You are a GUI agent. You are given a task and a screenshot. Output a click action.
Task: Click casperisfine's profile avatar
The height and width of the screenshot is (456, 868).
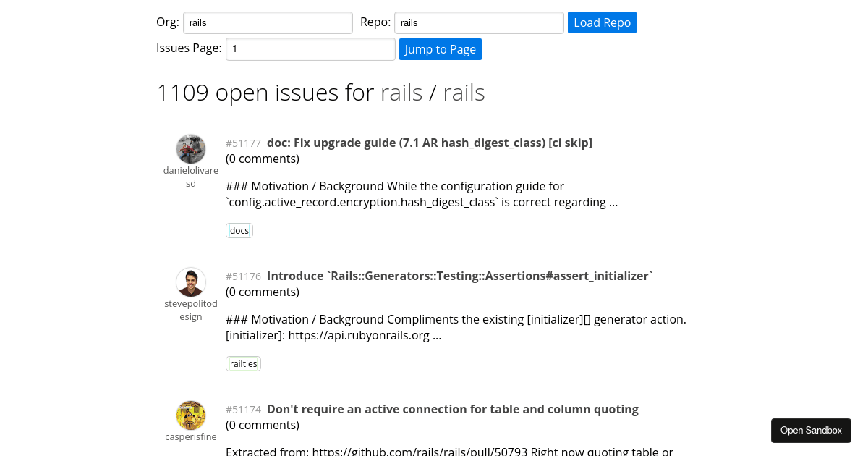coord(191,415)
